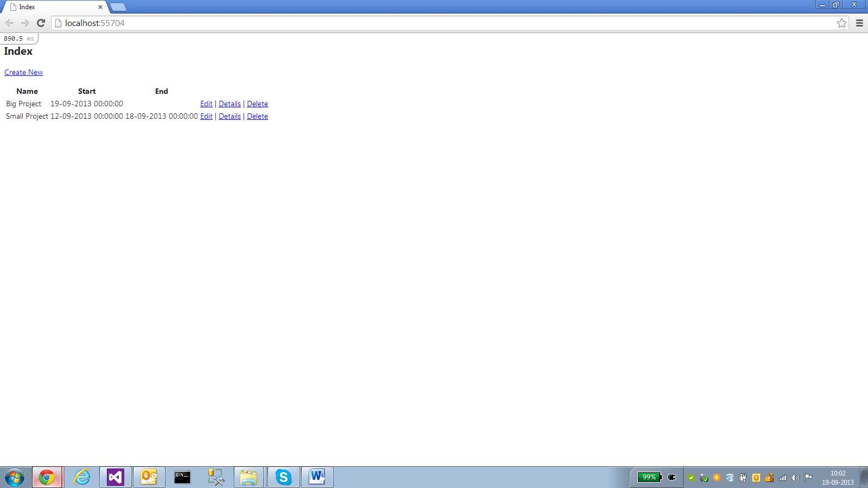
Task: Click the Index page heading
Action: [x=18, y=51]
